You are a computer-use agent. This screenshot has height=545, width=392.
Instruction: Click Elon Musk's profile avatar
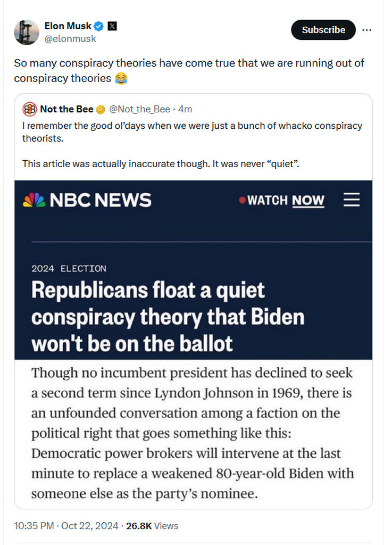(26, 32)
